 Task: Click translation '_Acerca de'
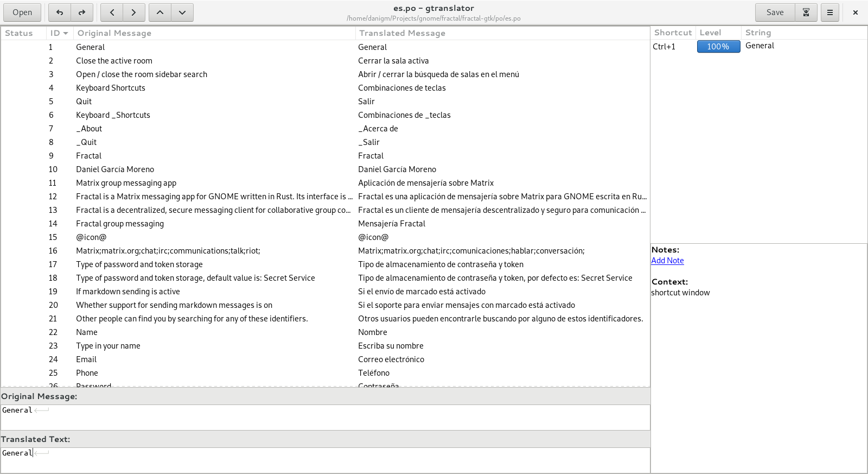click(x=378, y=129)
